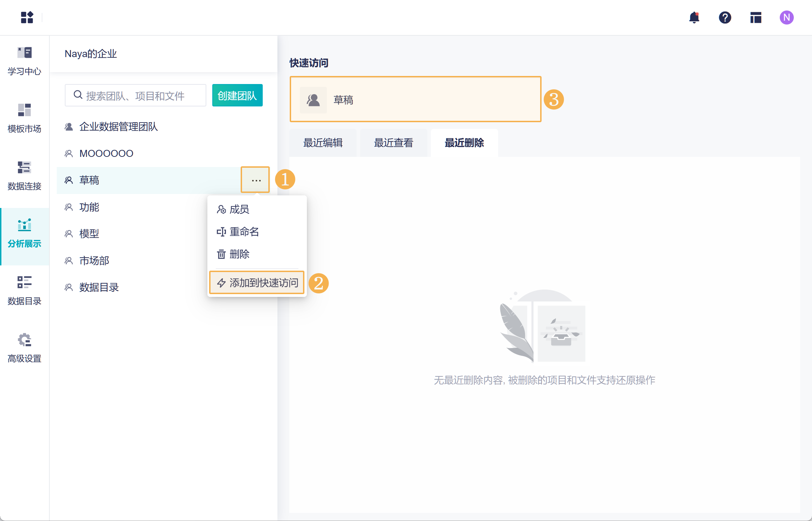Open the 数据目录 sidebar section
This screenshot has width=812, height=521.
25,291
